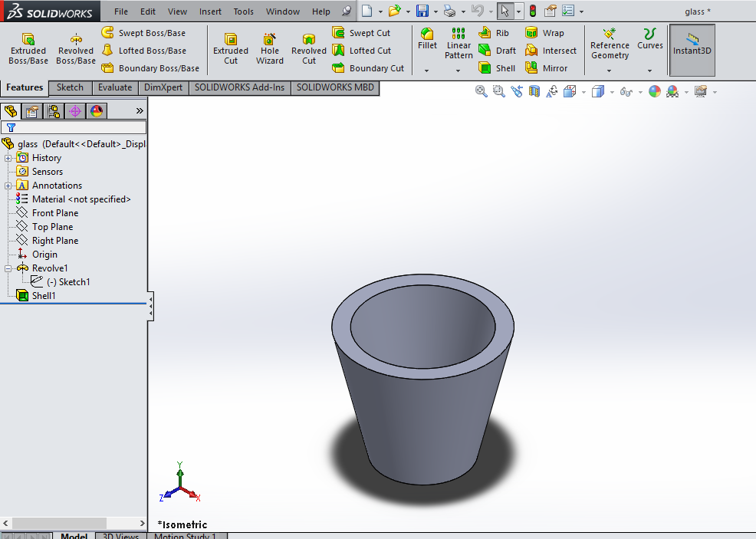This screenshot has height=539, width=756.
Task: Click the Rib feature
Action: point(494,33)
